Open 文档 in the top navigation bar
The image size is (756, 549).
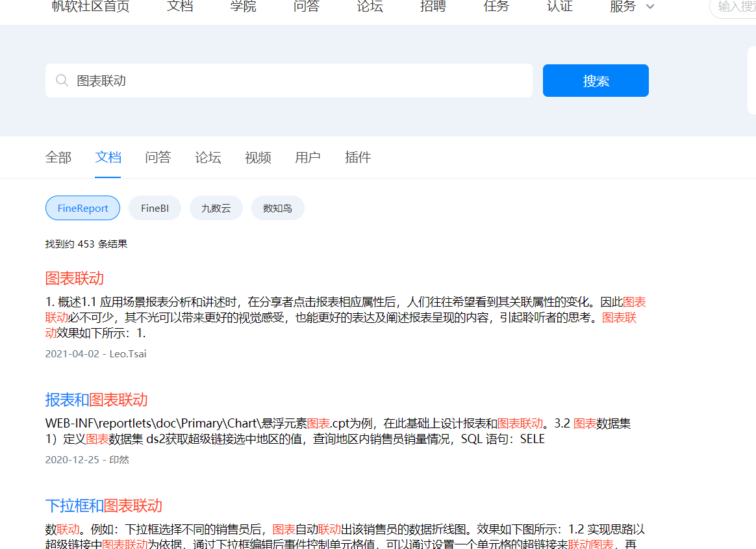tap(180, 6)
